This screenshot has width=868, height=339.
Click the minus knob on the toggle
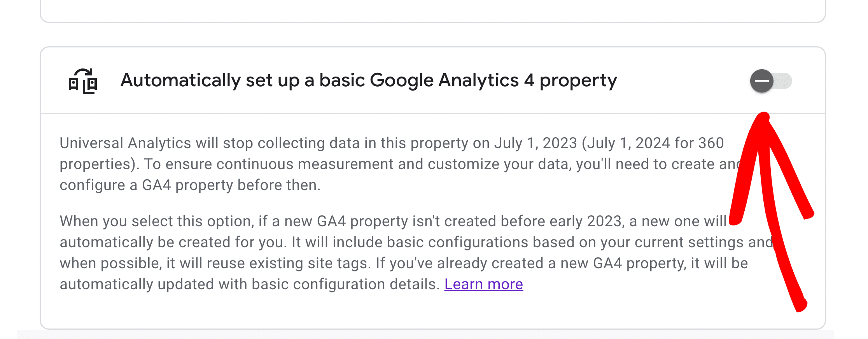pos(762,81)
